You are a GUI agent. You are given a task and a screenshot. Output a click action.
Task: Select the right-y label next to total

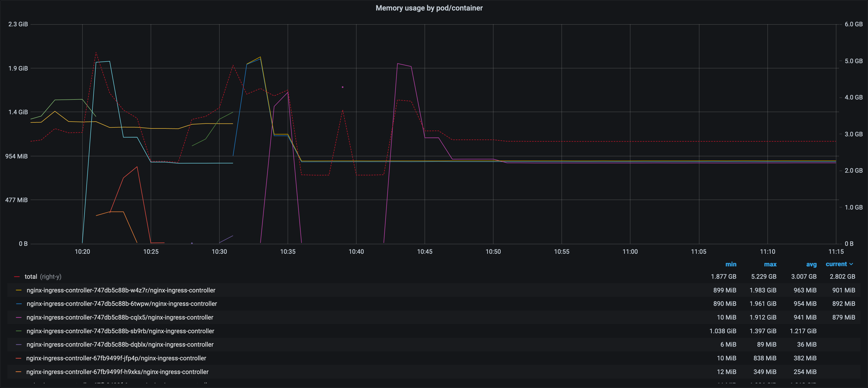(x=51, y=276)
